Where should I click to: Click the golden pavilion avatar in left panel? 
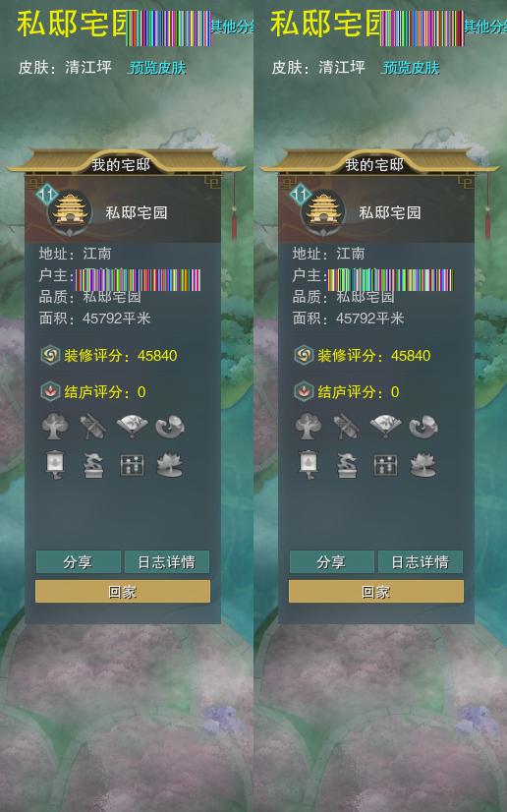point(70,209)
